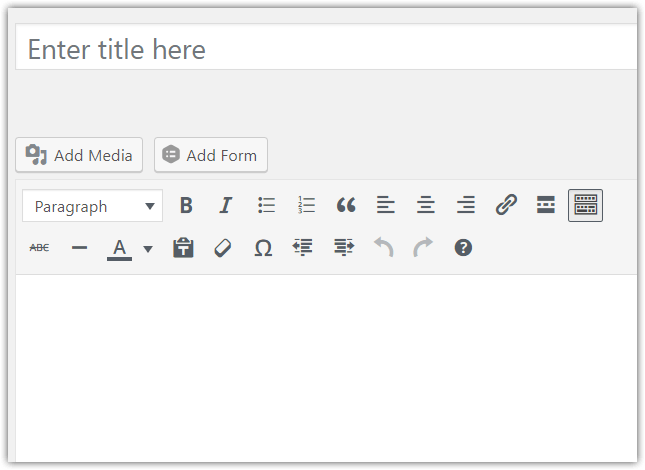Screen dimensions: 645x470
Task: Click the Add Media button
Action: [79, 155]
